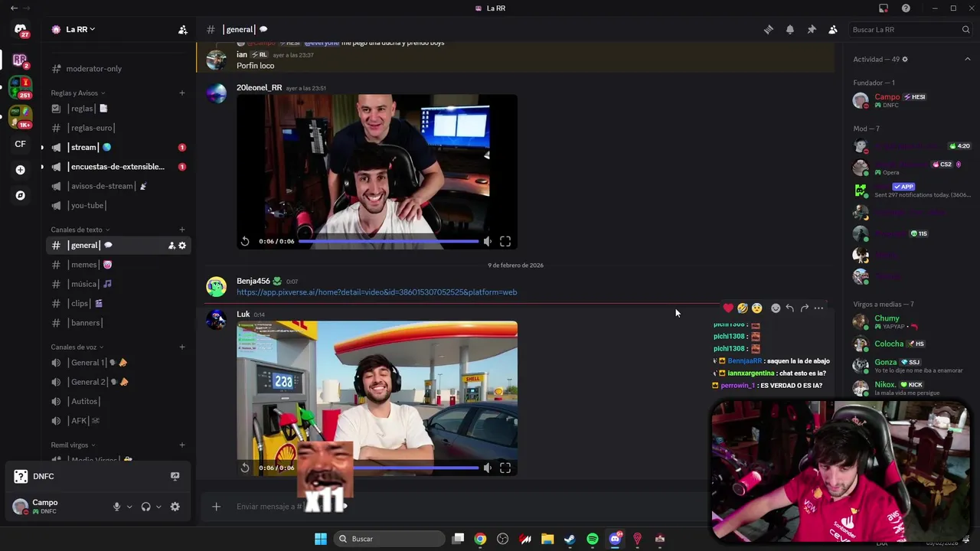Select the CF server icon
980x551 pixels.
[x=21, y=144]
